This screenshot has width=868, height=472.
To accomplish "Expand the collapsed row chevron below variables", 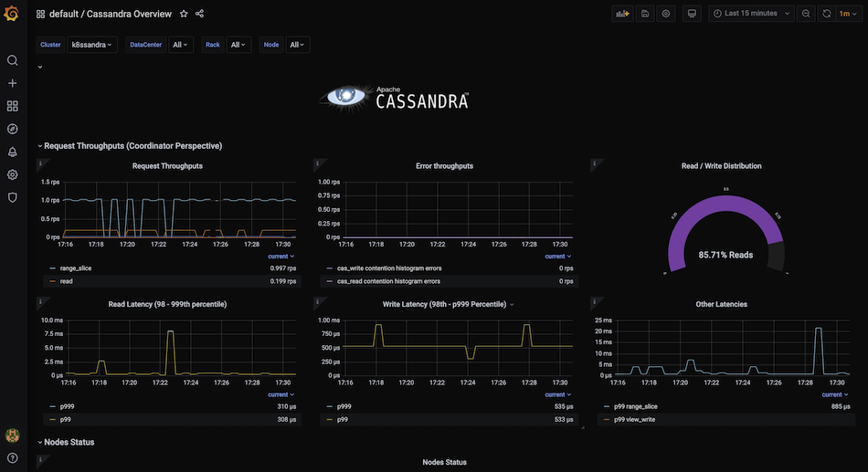I will click(40, 67).
